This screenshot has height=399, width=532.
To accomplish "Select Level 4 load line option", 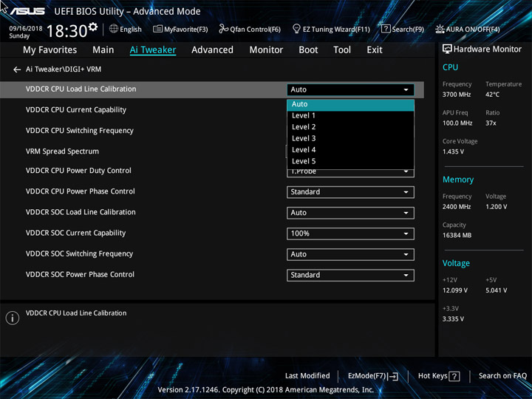I will [350, 150].
